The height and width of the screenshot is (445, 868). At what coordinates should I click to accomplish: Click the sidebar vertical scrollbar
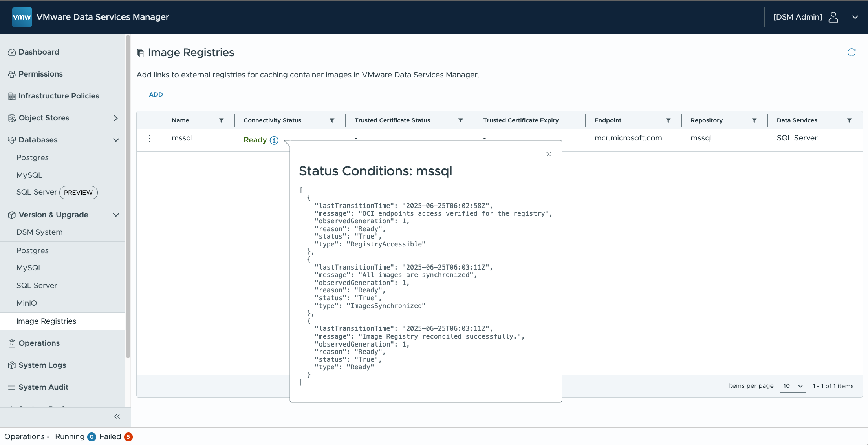(x=128, y=196)
